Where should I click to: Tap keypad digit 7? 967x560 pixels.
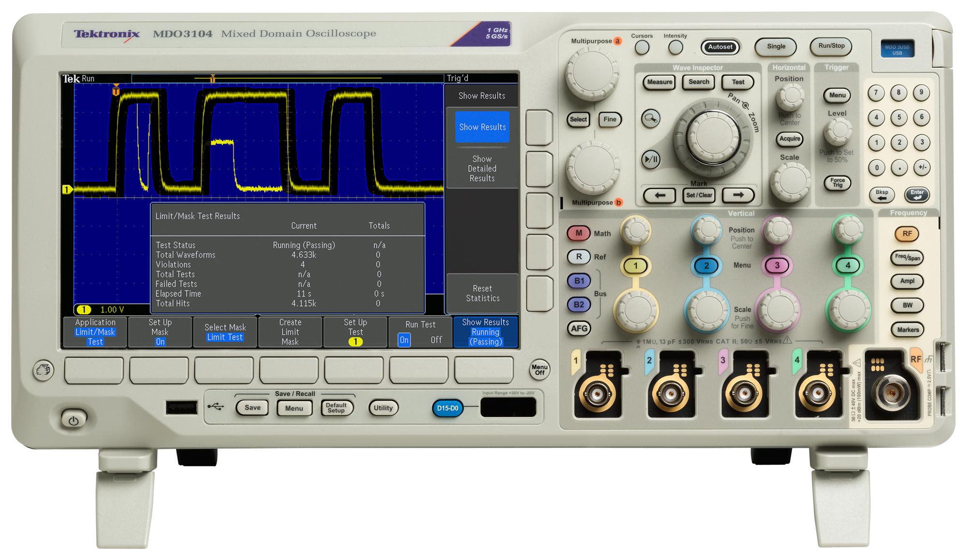click(876, 93)
